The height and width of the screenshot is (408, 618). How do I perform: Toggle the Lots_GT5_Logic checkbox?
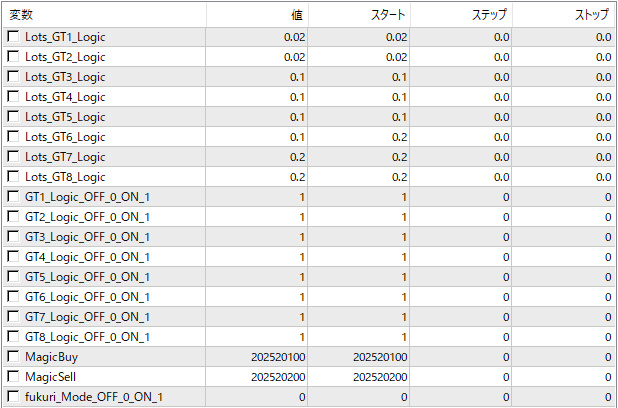[x=13, y=117]
